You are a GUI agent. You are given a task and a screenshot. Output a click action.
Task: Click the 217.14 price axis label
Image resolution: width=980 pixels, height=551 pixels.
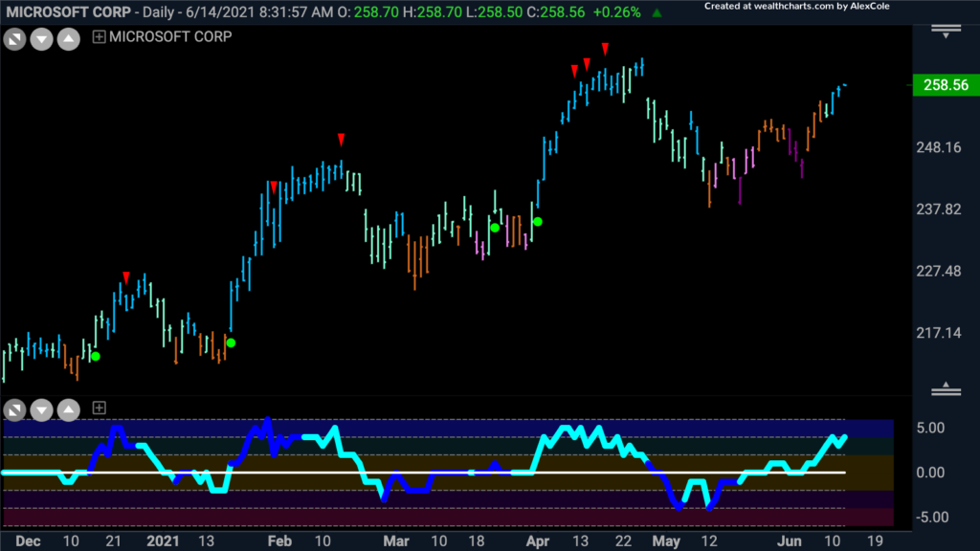(x=939, y=333)
